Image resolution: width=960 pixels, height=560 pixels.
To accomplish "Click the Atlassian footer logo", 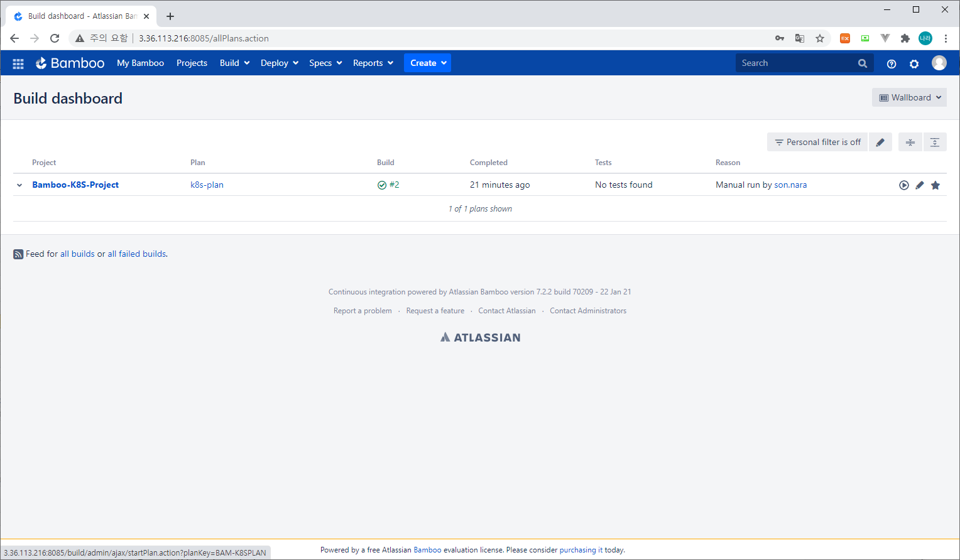I will (x=481, y=338).
